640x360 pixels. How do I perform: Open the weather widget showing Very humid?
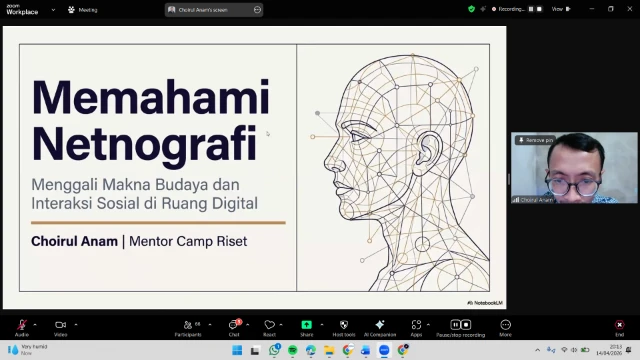[x=28, y=350]
